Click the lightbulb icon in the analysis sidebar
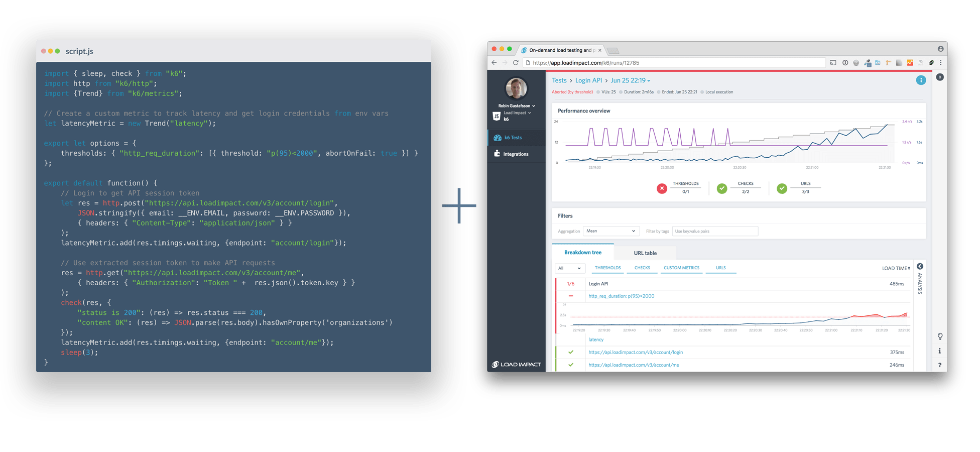 coord(940,336)
